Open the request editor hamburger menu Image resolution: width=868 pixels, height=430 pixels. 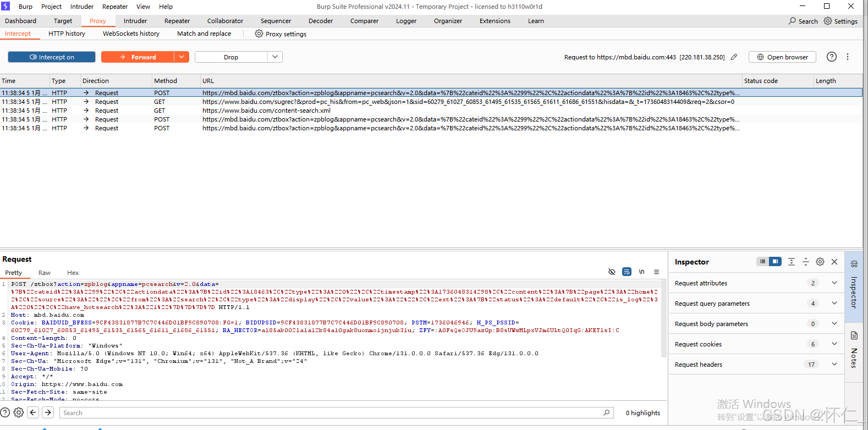pos(656,272)
